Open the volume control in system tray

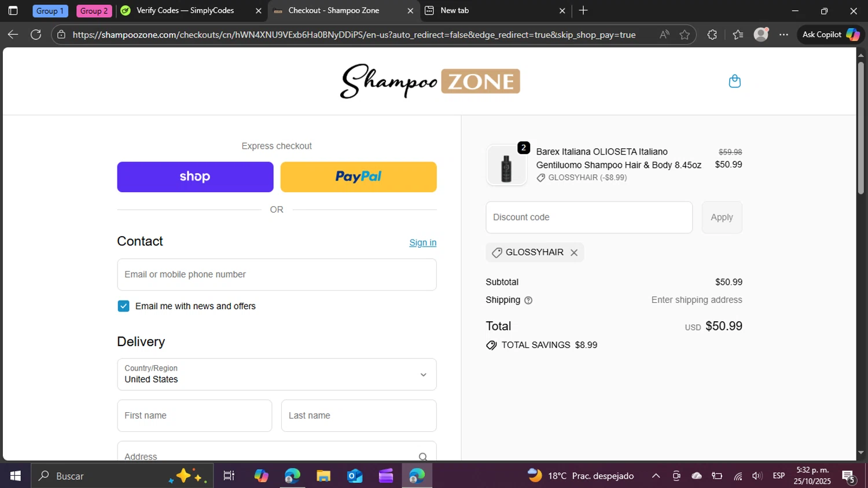pos(757,476)
